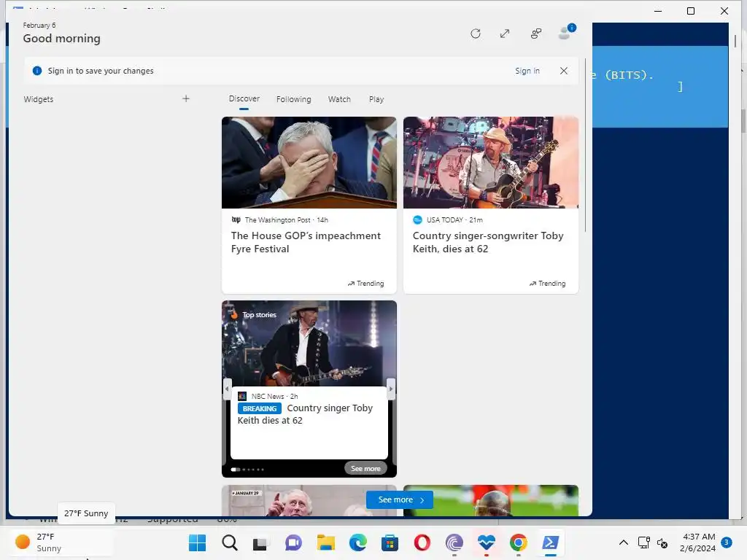
Task: Refresh the widgets feed
Action: (x=475, y=34)
